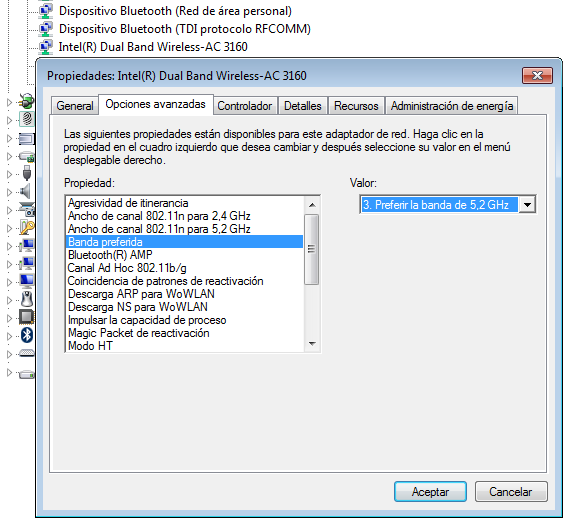Open the Controlador tab
569x524 pixels.
coord(245,106)
